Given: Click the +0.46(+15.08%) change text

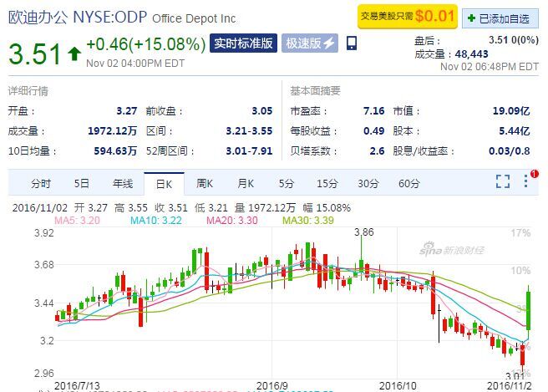Looking at the screenshot, I should point(145,44).
